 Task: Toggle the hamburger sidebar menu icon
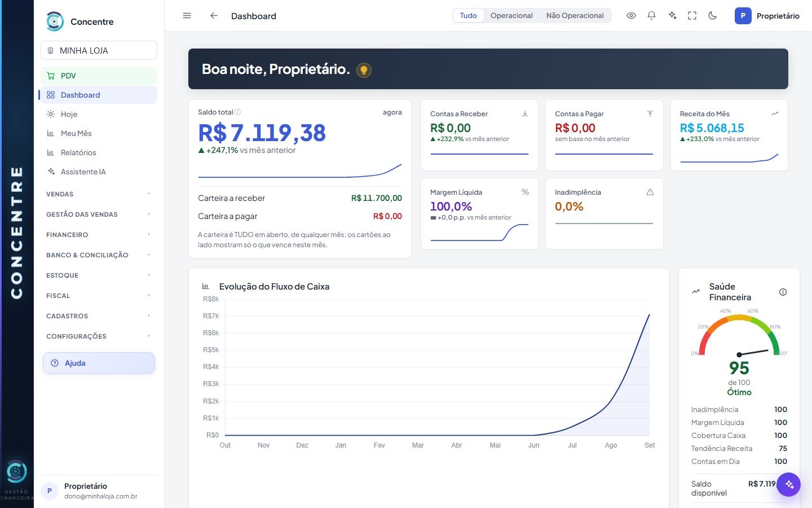(x=187, y=16)
